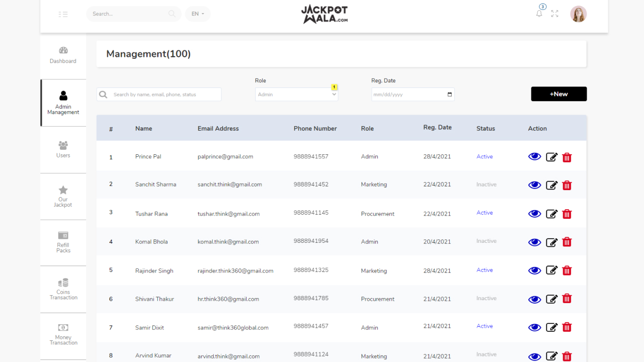Select Admin Management in sidebar
The height and width of the screenshot is (362, 644).
pos(63,103)
